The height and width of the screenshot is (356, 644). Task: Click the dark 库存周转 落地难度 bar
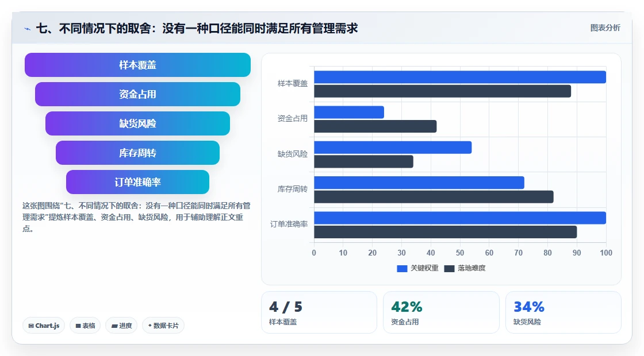click(434, 197)
